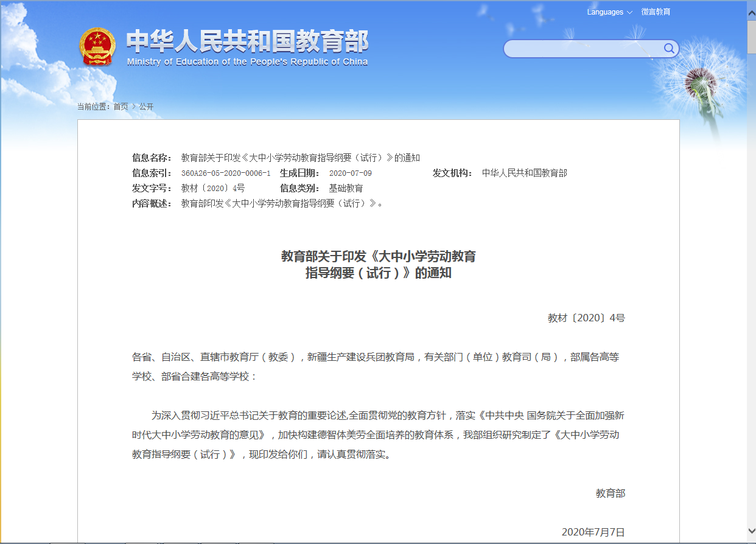Click the national emblem logo
The height and width of the screenshot is (544, 756).
(x=97, y=46)
